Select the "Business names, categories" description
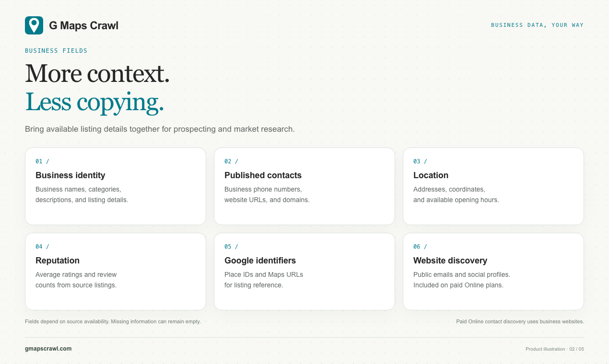609x364 pixels. click(x=82, y=194)
